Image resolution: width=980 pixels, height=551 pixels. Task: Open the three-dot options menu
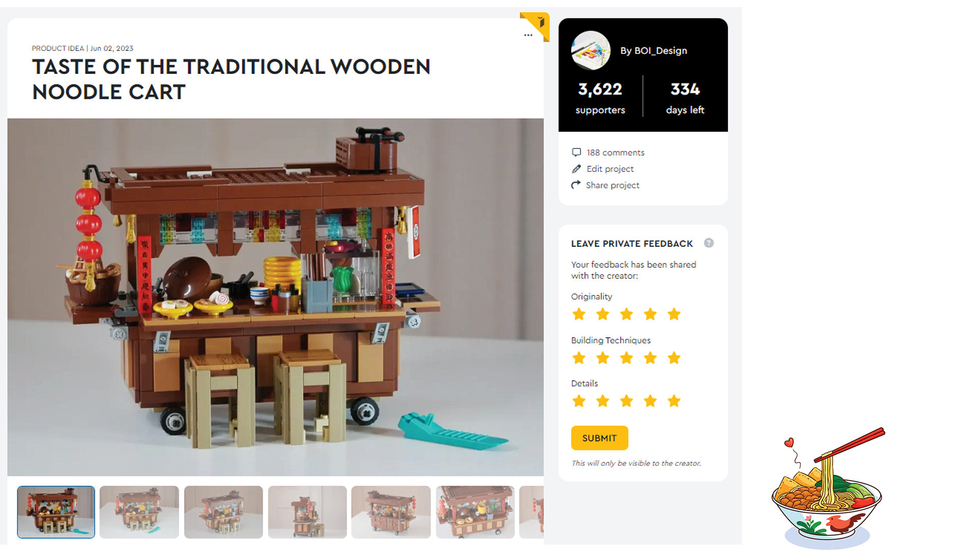tap(528, 35)
